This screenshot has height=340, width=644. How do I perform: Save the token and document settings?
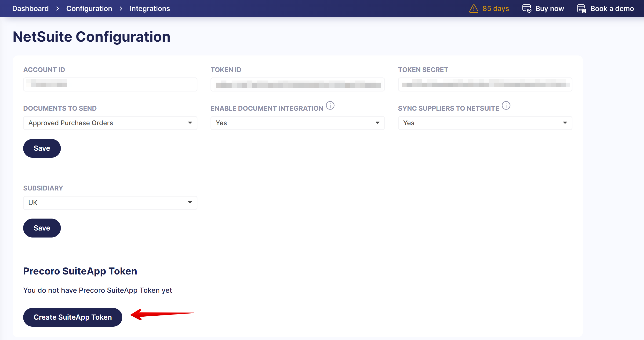point(42,148)
